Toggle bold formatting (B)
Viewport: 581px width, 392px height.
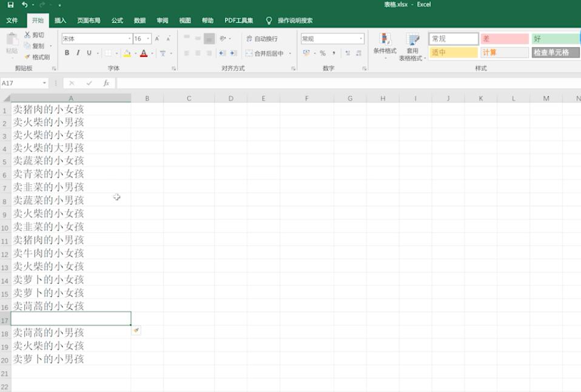(67, 53)
